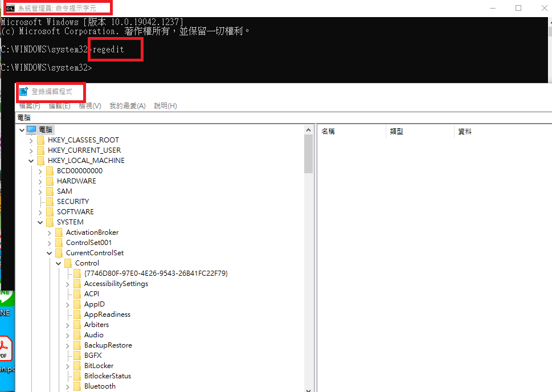552x392 pixels.
Task: Click the HKEY_CURRENT_USER folder icon
Action: tap(40, 150)
